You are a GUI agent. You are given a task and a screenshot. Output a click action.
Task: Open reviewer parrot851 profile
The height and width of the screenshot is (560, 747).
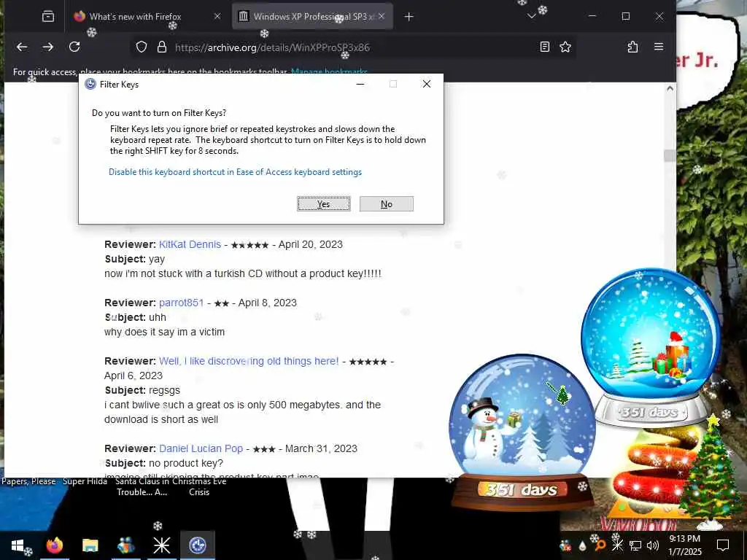pos(182,303)
